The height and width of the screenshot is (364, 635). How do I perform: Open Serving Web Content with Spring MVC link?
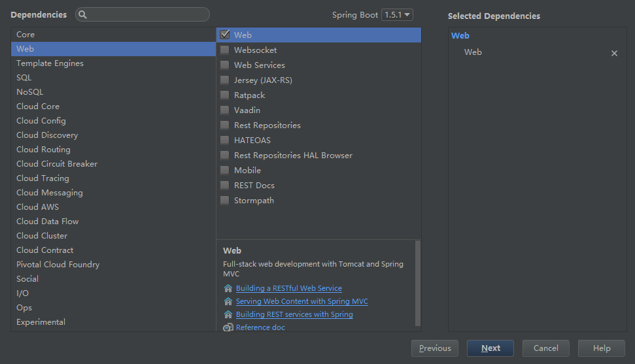point(302,301)
